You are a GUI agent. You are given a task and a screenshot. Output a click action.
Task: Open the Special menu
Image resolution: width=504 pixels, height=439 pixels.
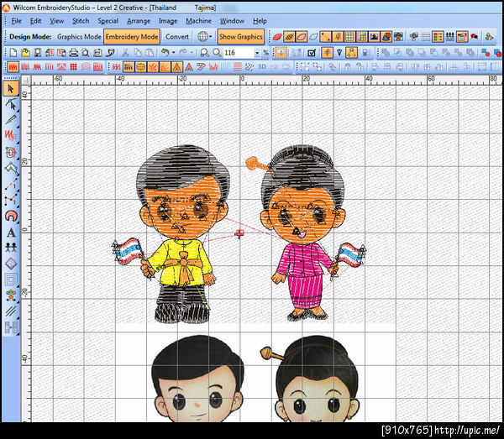tap(108, 21)
